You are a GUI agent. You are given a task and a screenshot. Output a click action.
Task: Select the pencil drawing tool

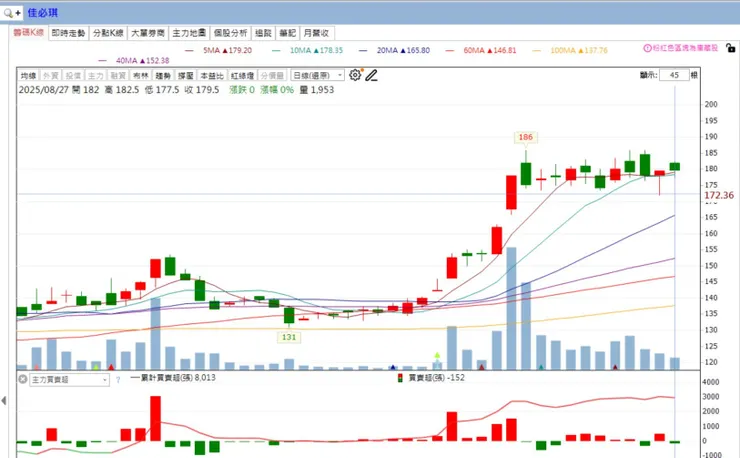tap(371, 75)
